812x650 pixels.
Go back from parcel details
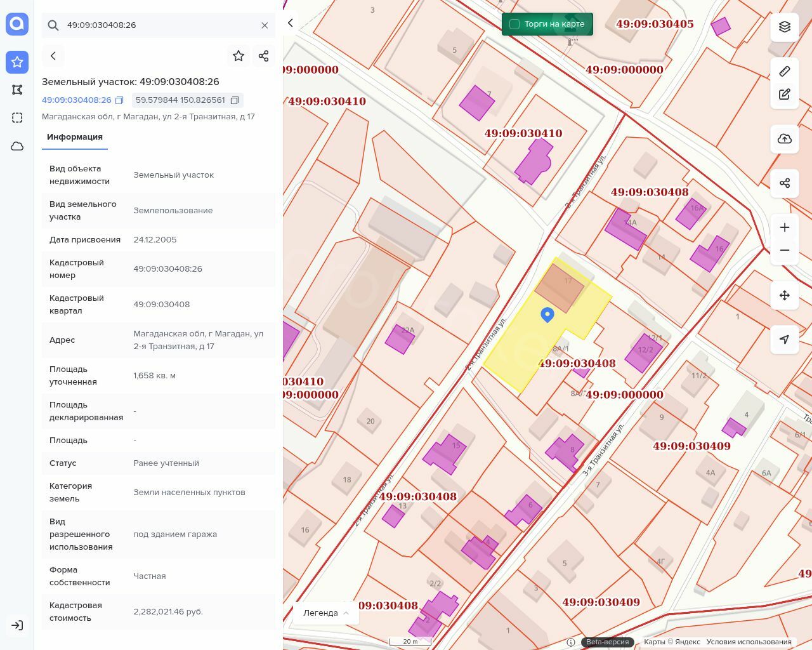(53, 56)
